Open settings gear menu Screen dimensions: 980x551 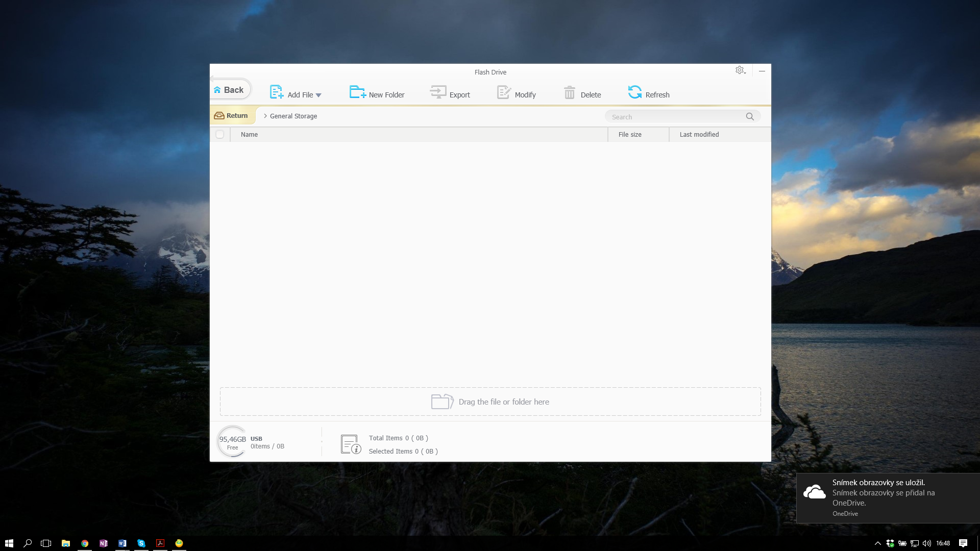[740, 70]
